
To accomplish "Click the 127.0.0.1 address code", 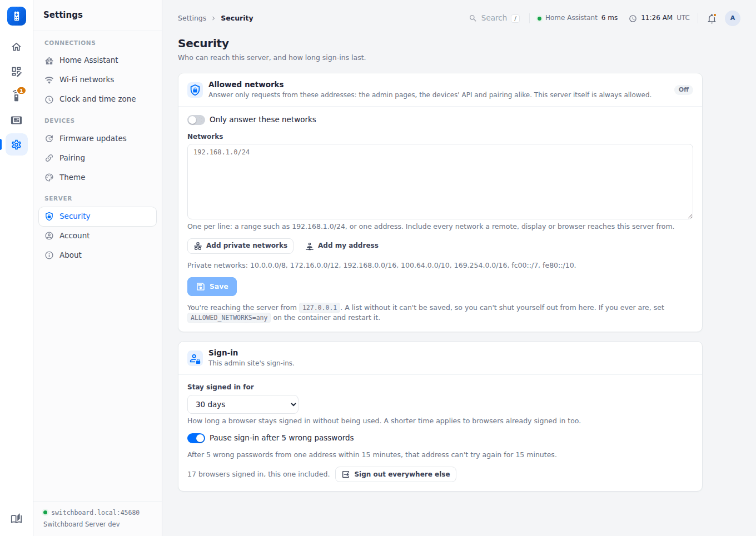I will tap(320, 308).
